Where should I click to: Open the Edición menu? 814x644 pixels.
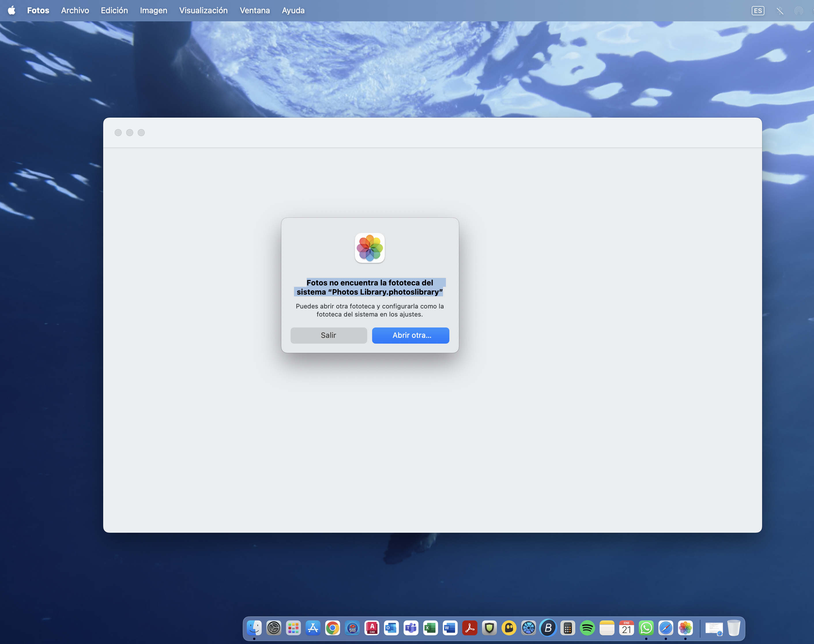[x=114, y=11]
